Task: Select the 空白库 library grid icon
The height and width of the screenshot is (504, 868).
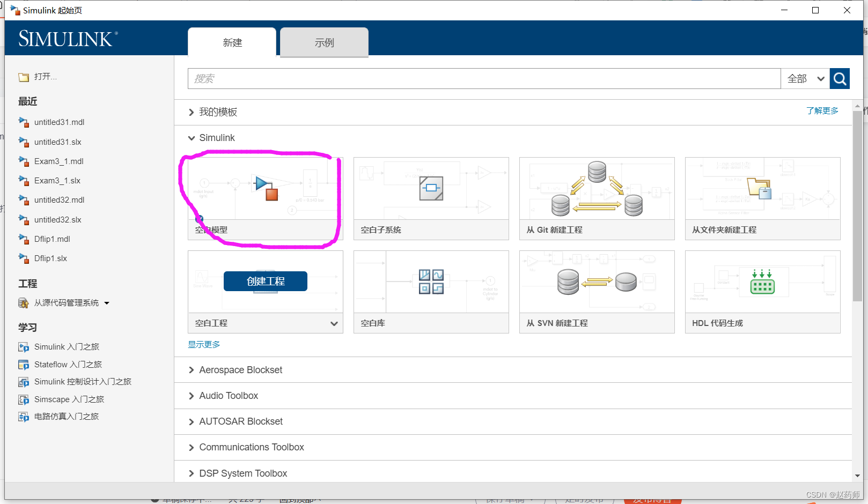Action: pos(431,281)
